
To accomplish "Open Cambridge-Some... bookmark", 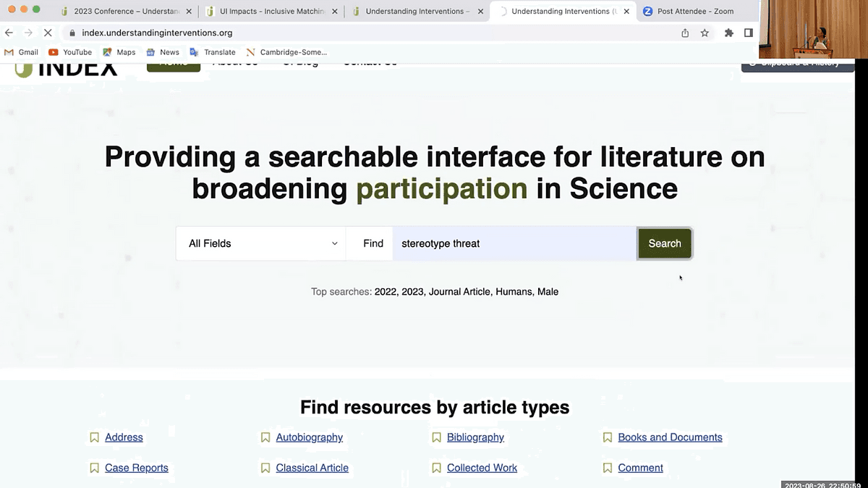I will pyautogui.click(x=286, y=52).
